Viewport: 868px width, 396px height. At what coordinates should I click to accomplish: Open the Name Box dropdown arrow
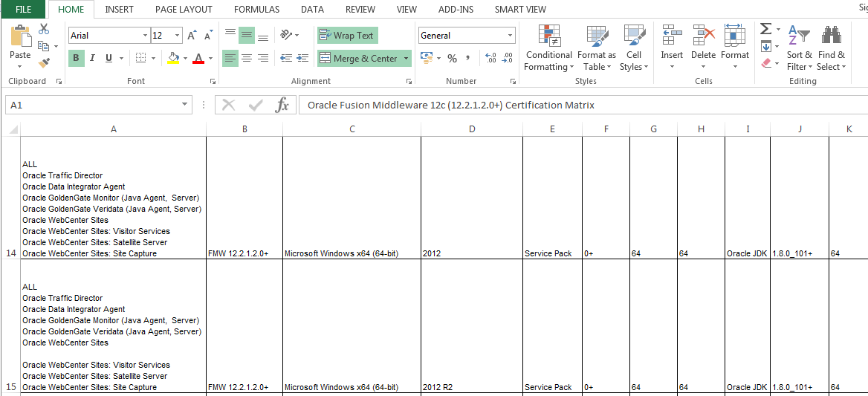[185, 105]
